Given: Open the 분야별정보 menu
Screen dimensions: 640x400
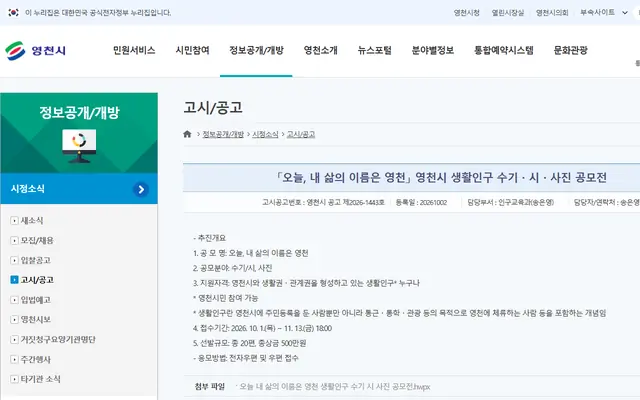Looking at the screenshot, I should point(433,50).
